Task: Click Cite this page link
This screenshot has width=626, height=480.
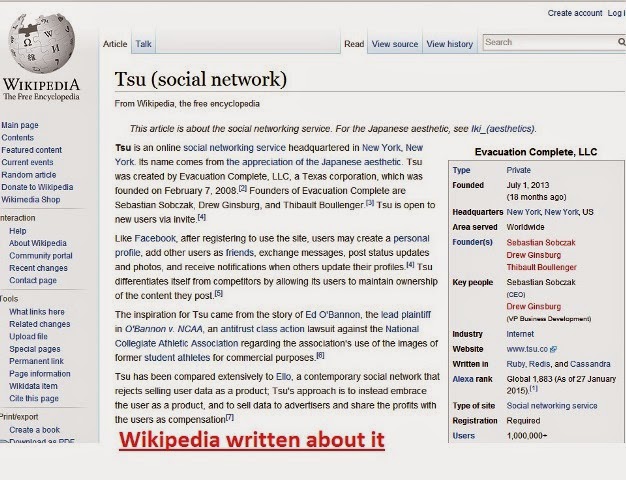Action: tap(34, 399)
